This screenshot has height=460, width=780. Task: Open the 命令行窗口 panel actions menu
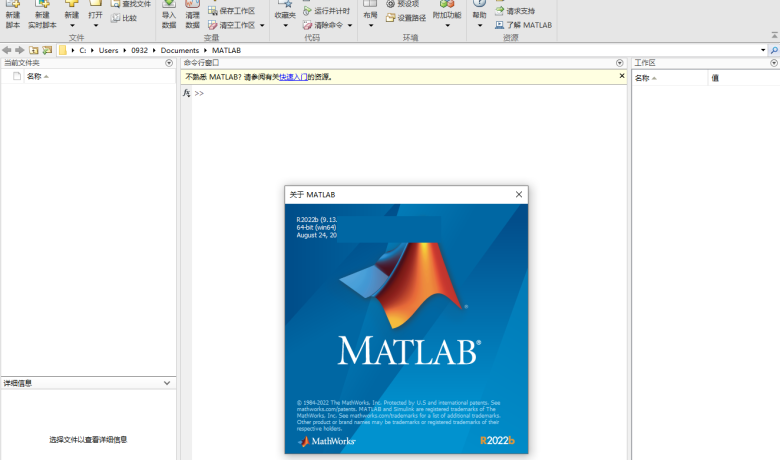click(619, 63)
